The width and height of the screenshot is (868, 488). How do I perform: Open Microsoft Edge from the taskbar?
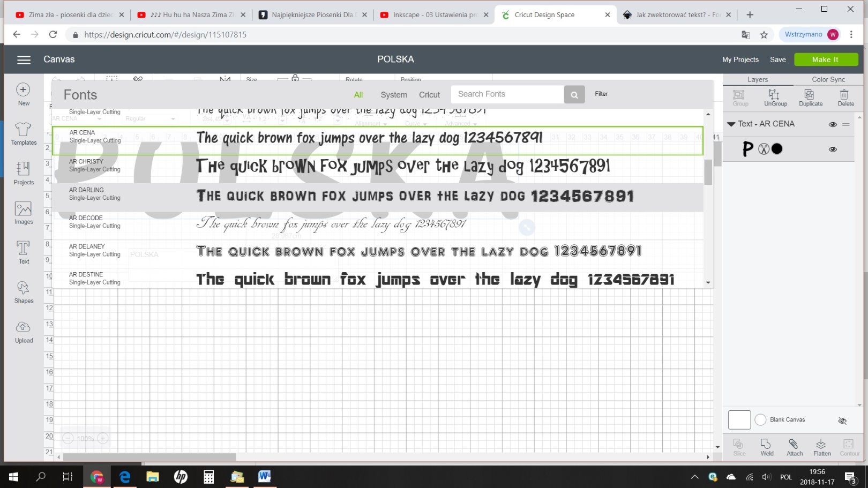(x=125, y=476)
